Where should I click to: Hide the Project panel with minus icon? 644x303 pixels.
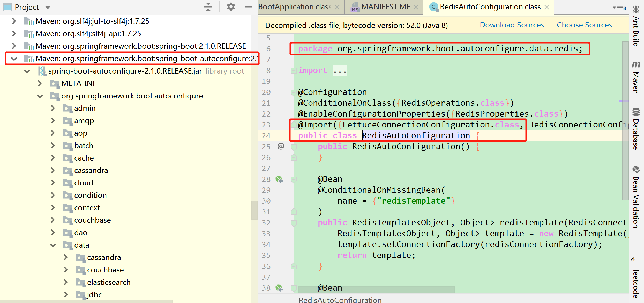click(248, 7)
